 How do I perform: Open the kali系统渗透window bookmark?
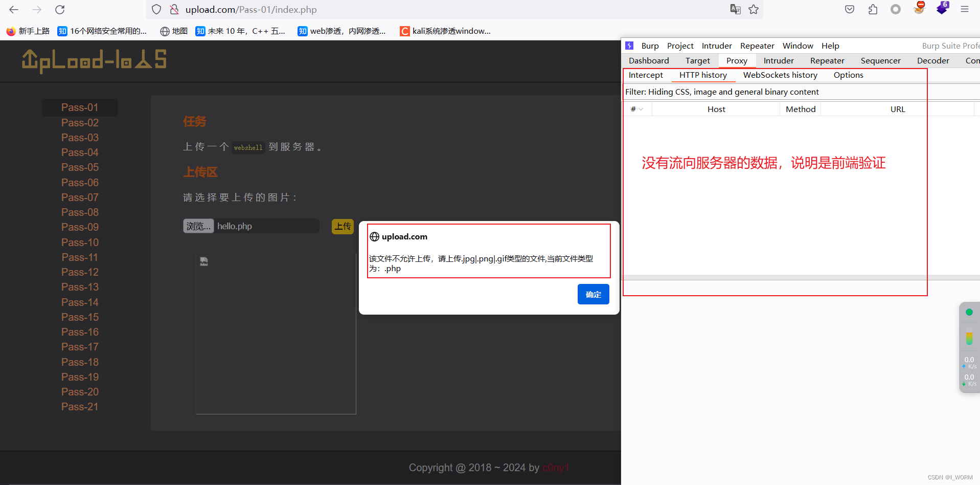coord(445,31)
